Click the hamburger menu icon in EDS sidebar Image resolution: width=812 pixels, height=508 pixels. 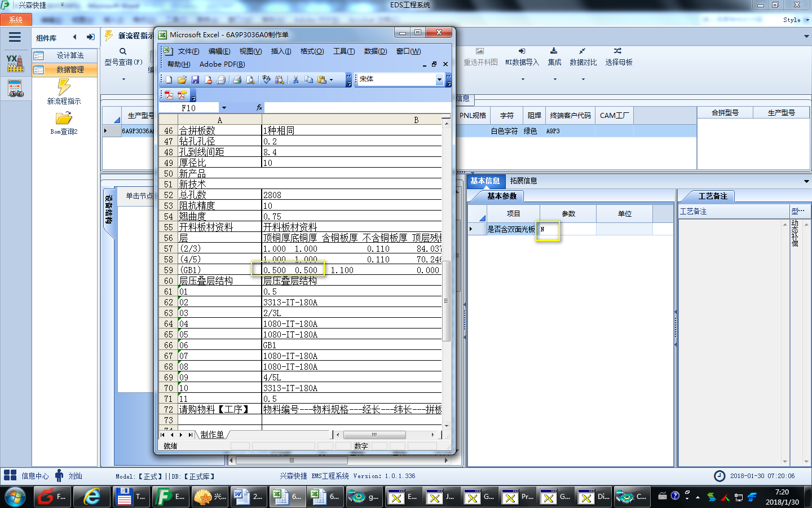click(15, 37)
